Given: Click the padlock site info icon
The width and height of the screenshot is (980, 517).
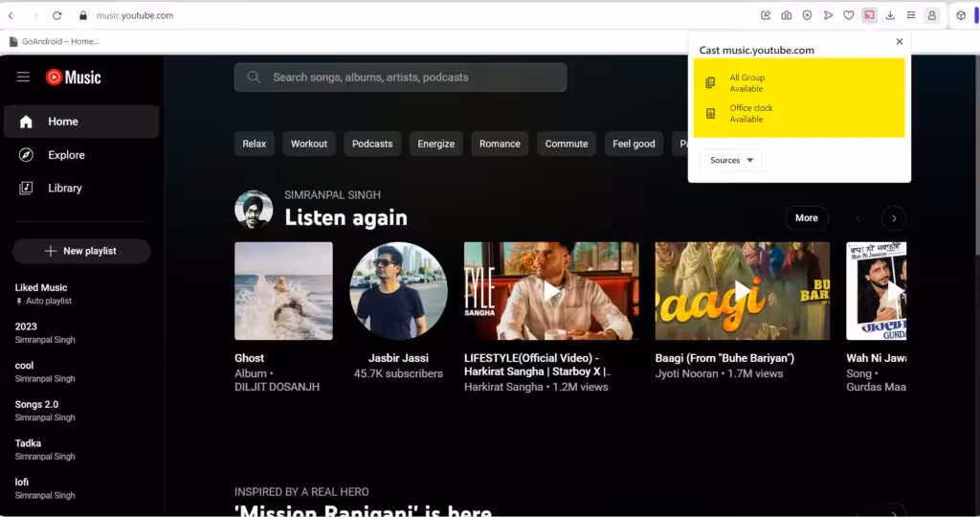Looking at the screenshot, I should (x=83, y=15).
